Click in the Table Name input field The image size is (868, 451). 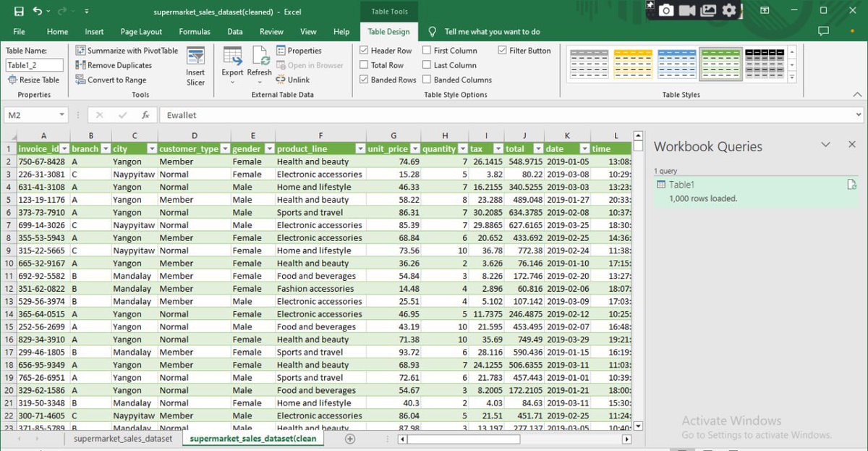(34, 65)
